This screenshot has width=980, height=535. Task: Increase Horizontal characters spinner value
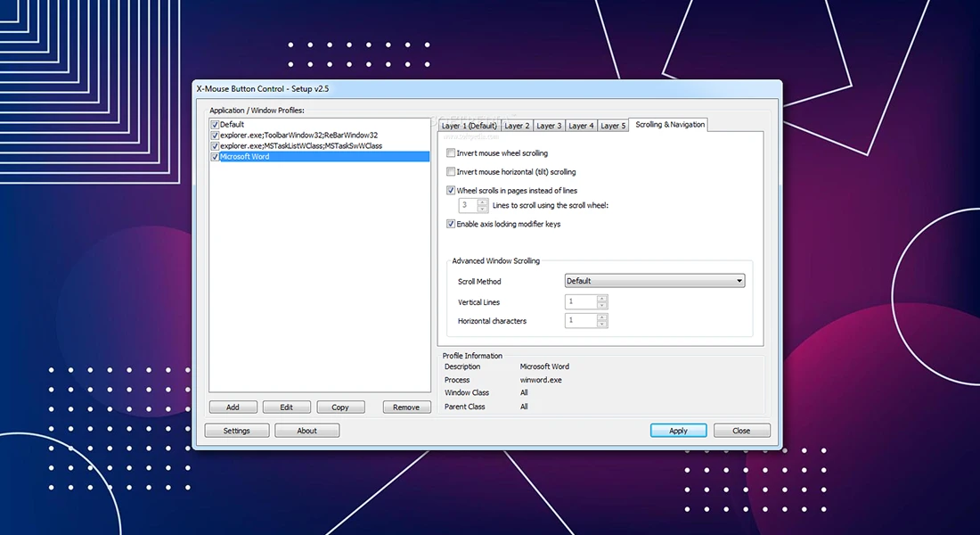coord(602,317)
